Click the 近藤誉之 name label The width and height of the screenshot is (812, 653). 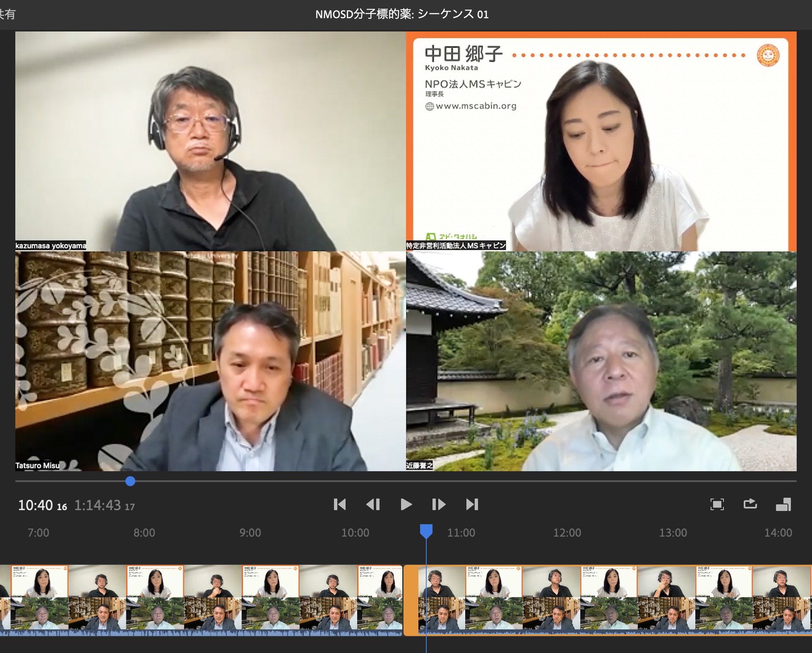coord(419,465)
